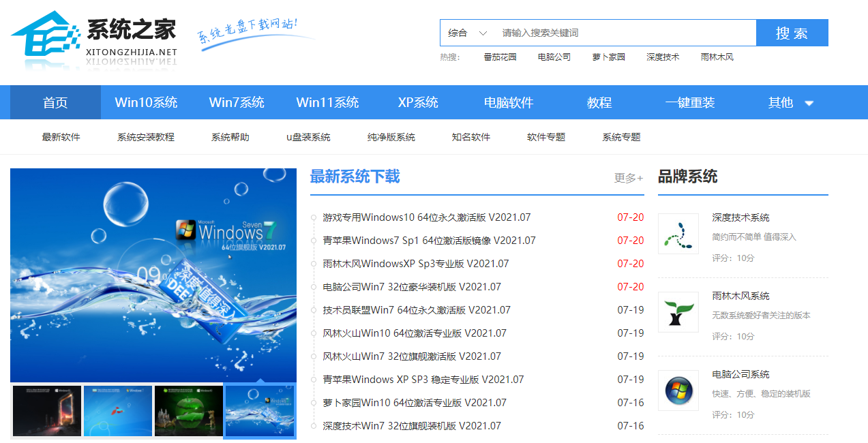
Task: Expand the 综合 search category dropdown
Action: (x=468, y=33)
